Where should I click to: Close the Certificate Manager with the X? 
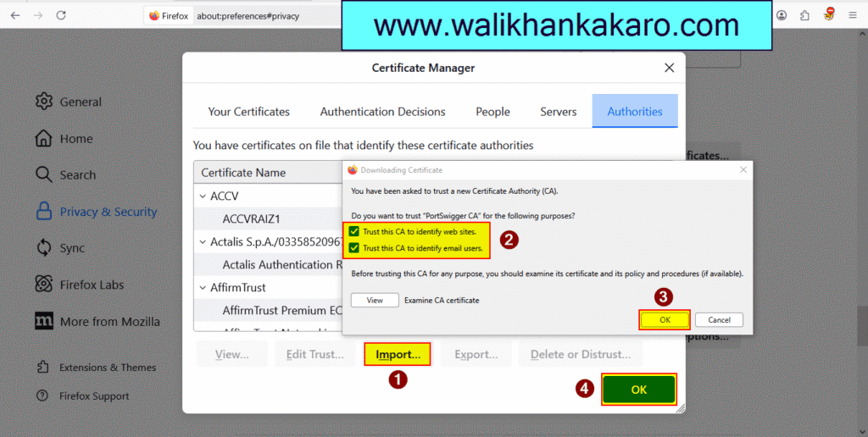(x=669, y=68)
